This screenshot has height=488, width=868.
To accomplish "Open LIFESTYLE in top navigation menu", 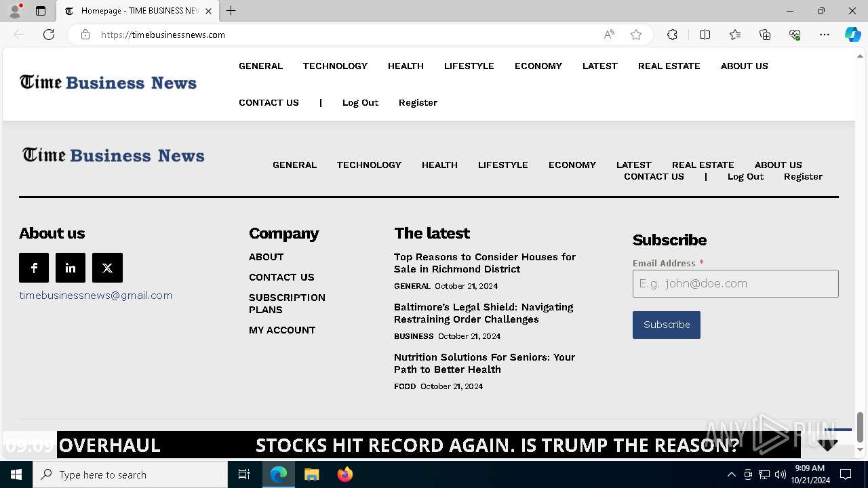I will click(469, 66).
